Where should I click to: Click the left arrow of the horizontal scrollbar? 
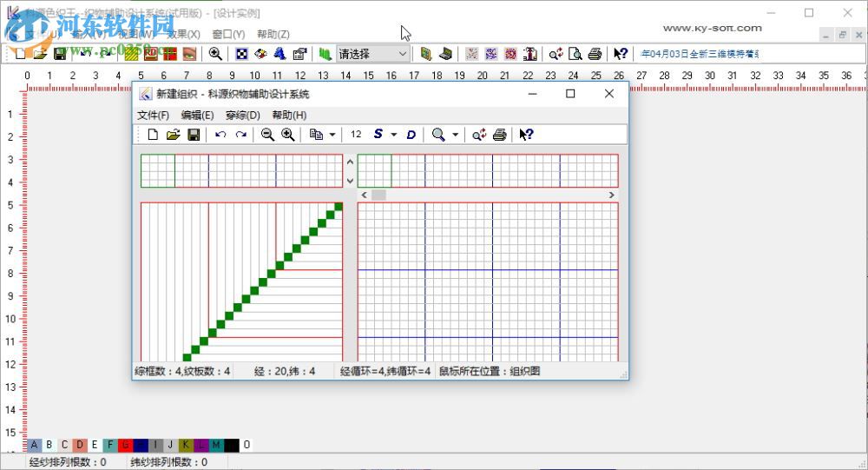coord(365,195)
